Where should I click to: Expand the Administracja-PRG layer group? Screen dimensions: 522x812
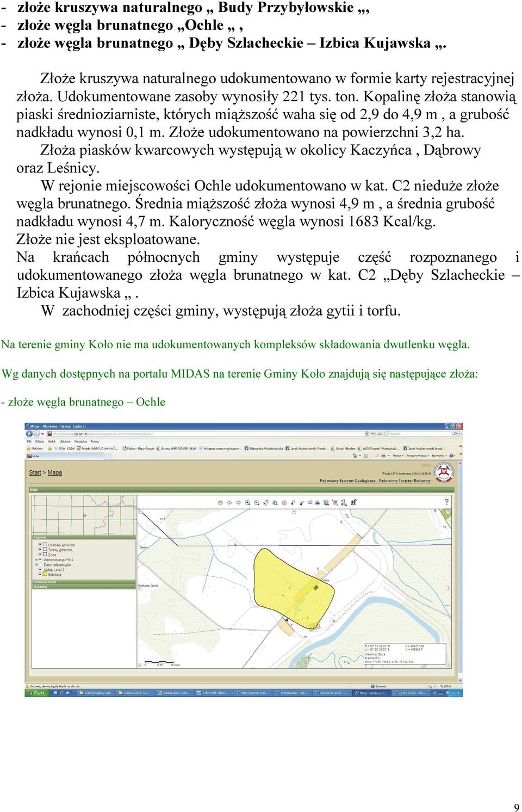36,559
